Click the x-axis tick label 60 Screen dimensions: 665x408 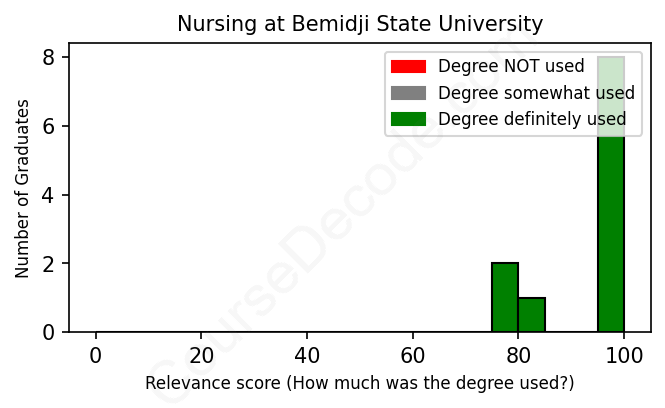412,355
